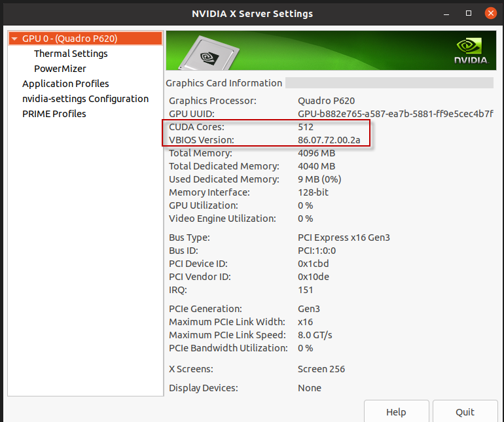This screenshot has height=422, width=504.
Task: Click the Video Engine Utilization label
Action: (x=223, y=219)
